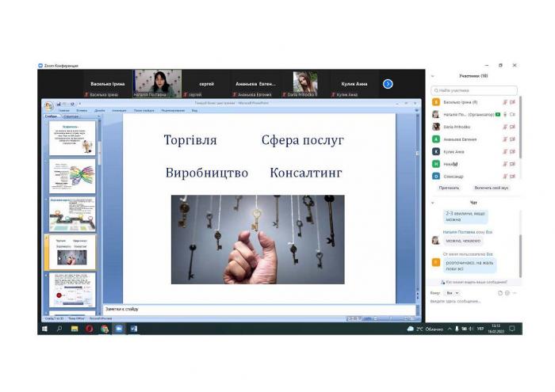Click the file attach icon in Zoom chat
The width and height of the screenshot is (555, 392).
(500, 293)
